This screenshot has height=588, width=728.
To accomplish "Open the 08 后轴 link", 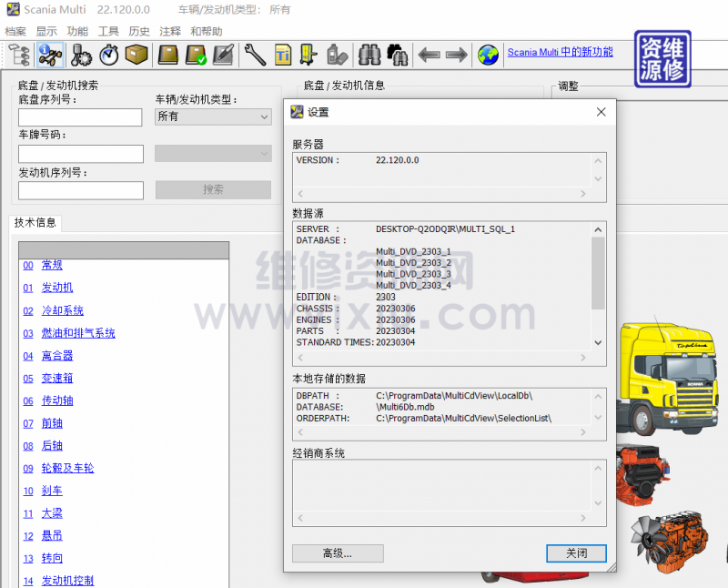I will point(43,446).
